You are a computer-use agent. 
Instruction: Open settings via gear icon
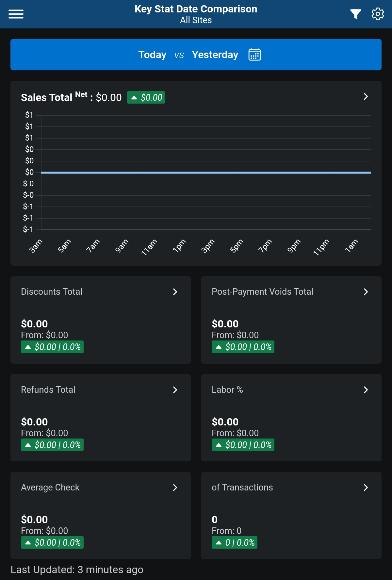[378, 14]
